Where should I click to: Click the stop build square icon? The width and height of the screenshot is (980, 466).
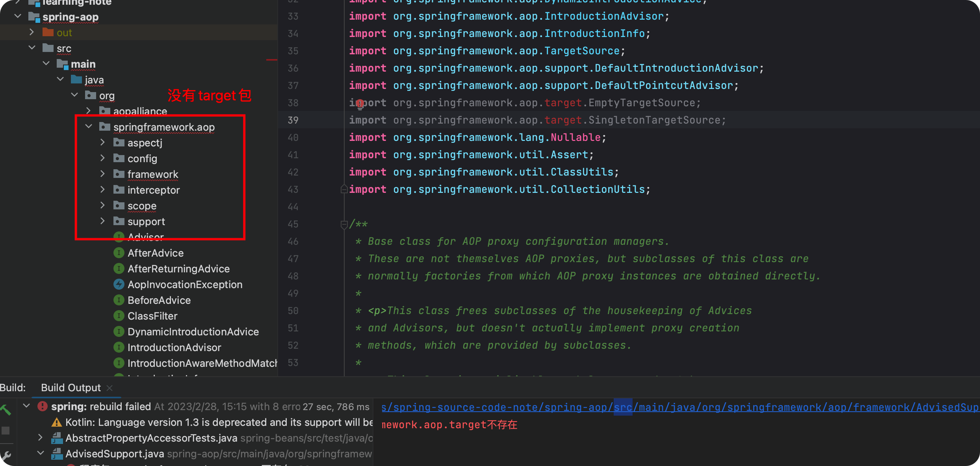point(6,431)
